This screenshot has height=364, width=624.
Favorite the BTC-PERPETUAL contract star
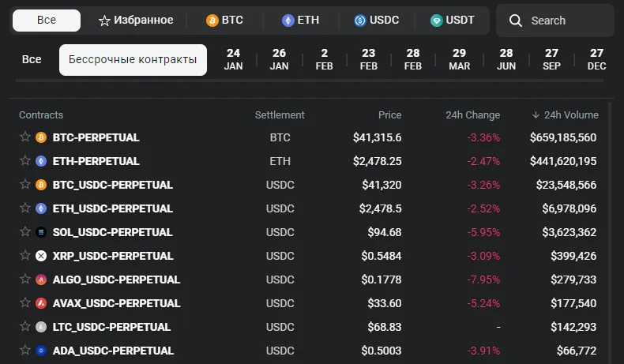[x=25, y=137]
